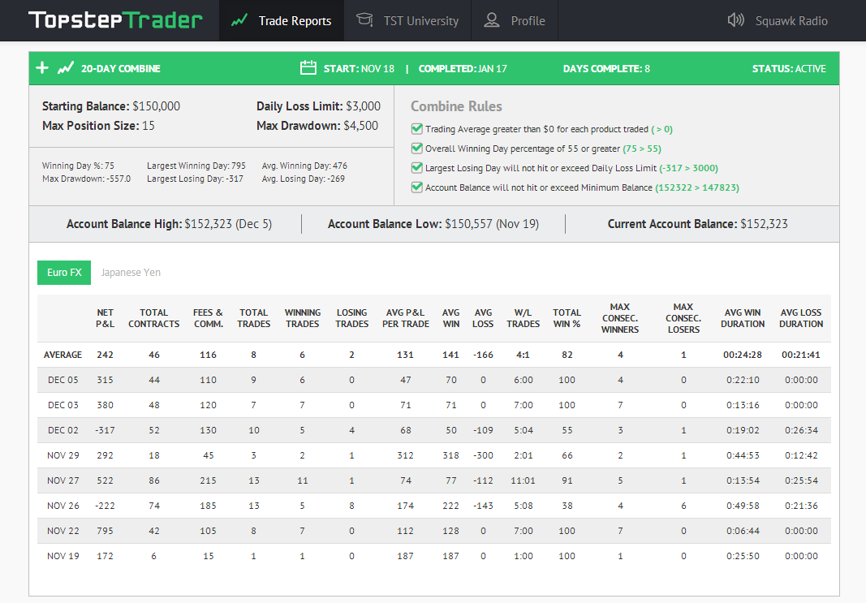Click the Combine Rules heading
This screenshot has width=866, height=616.
click(x=456, y=106)
